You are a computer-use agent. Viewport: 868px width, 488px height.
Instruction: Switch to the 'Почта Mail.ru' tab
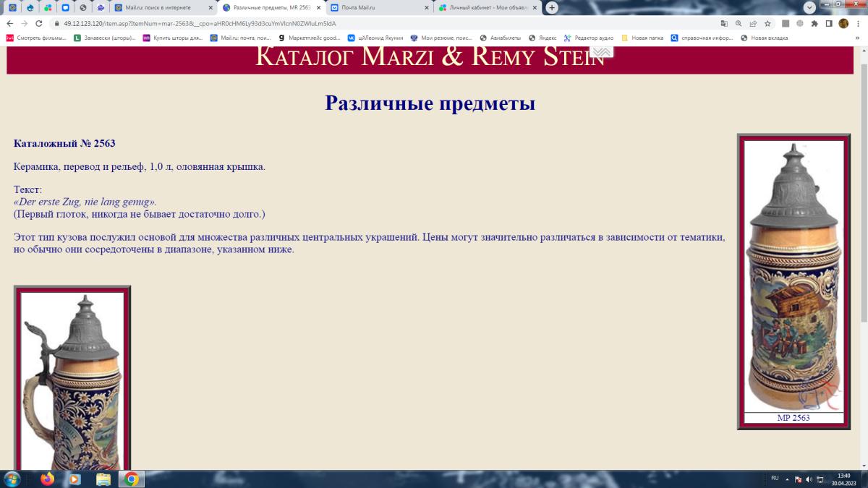380,8
